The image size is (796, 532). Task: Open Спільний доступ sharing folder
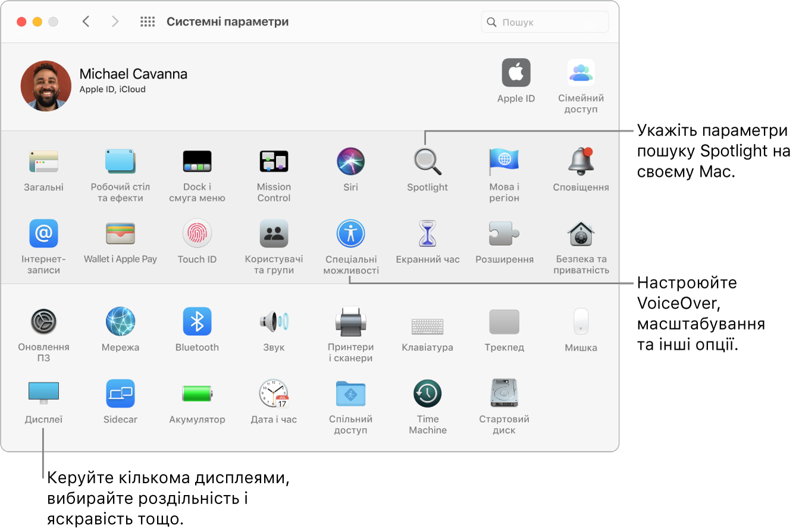coord(350,394)
